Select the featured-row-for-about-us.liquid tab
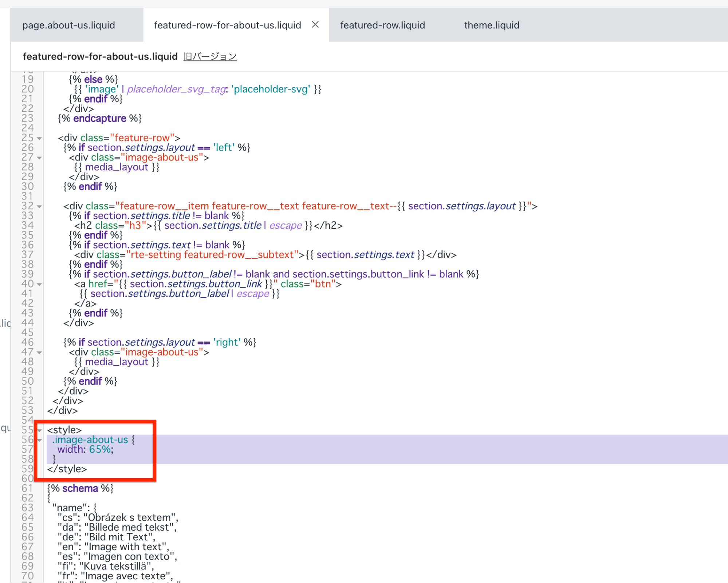Image resolution: width=728 pixels, height=583 pixels. (x=227, y=25)
